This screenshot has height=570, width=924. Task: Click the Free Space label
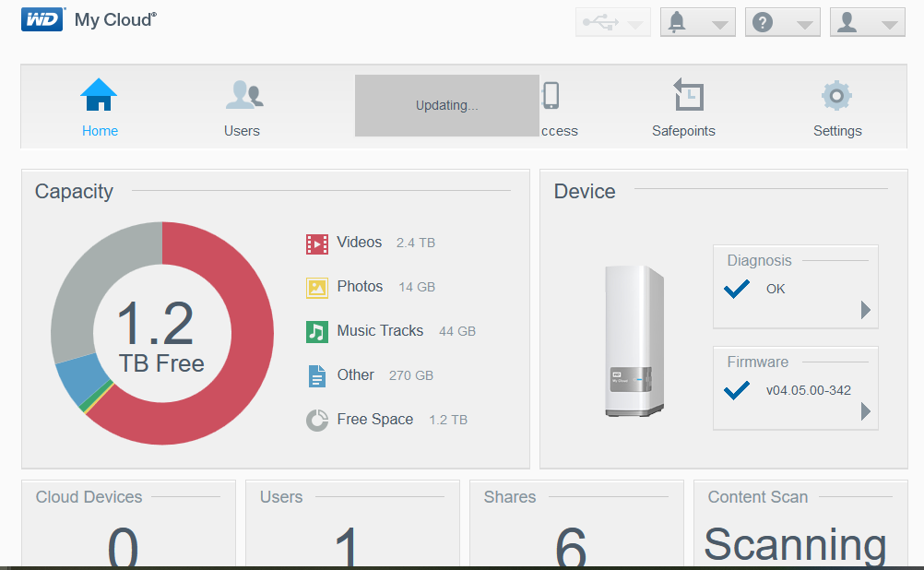click(374, 419)
